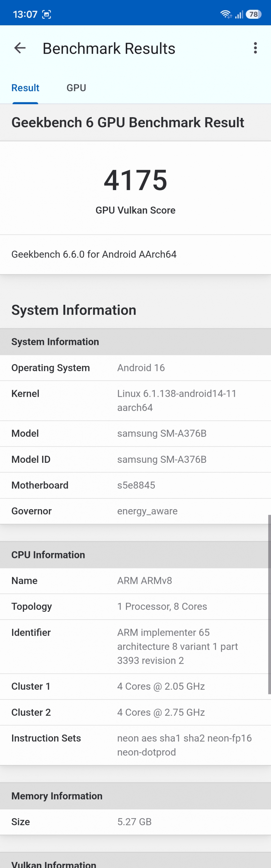Tap the Motherboard s5e8845 row
The width and height of the screenshot is (271, 868).
tap(135, 485)
